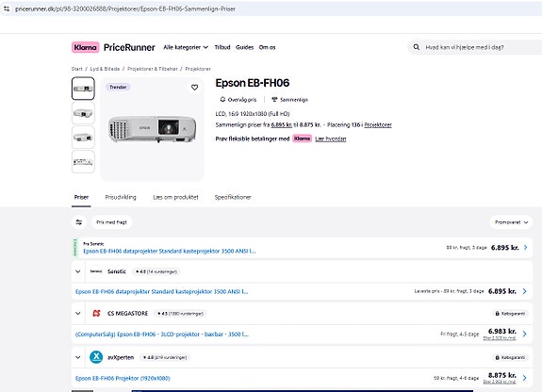
Task: Switch to the Prisudvikling tab
Action: [x=121, y=197]
